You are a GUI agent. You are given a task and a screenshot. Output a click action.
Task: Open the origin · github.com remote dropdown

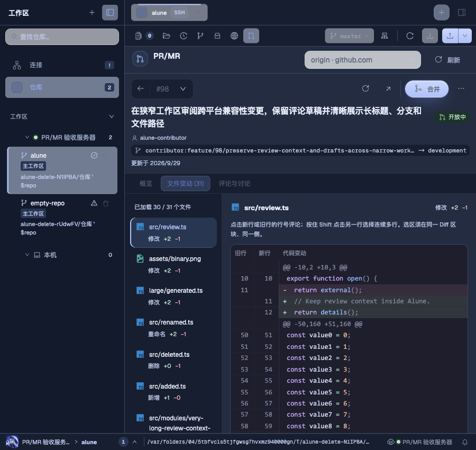[x=362, y=60]
